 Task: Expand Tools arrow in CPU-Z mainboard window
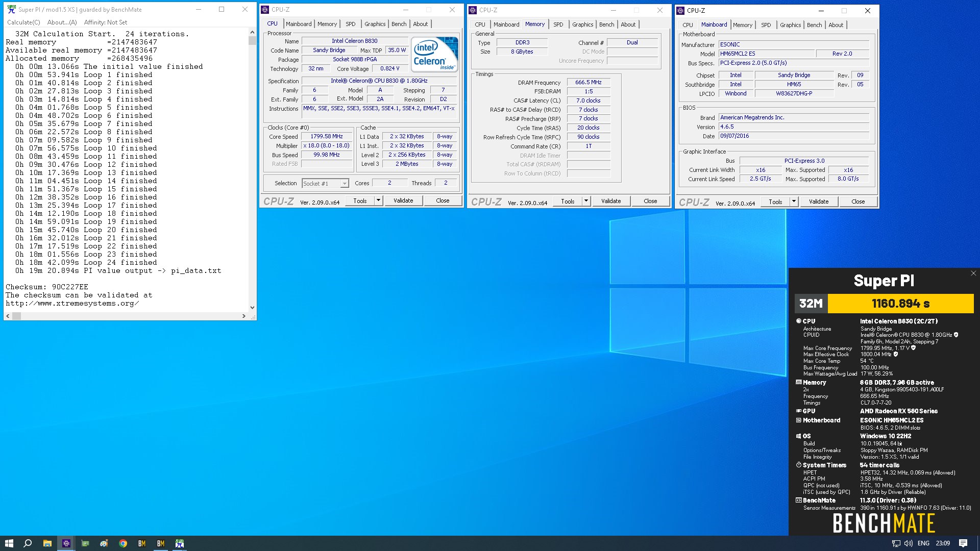click(794, 202)
